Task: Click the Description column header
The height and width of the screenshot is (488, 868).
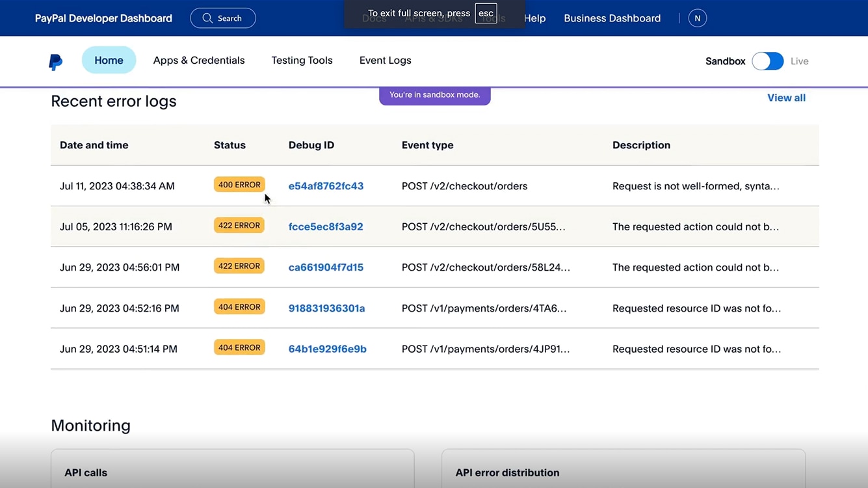Action: [x=641, y=145]
